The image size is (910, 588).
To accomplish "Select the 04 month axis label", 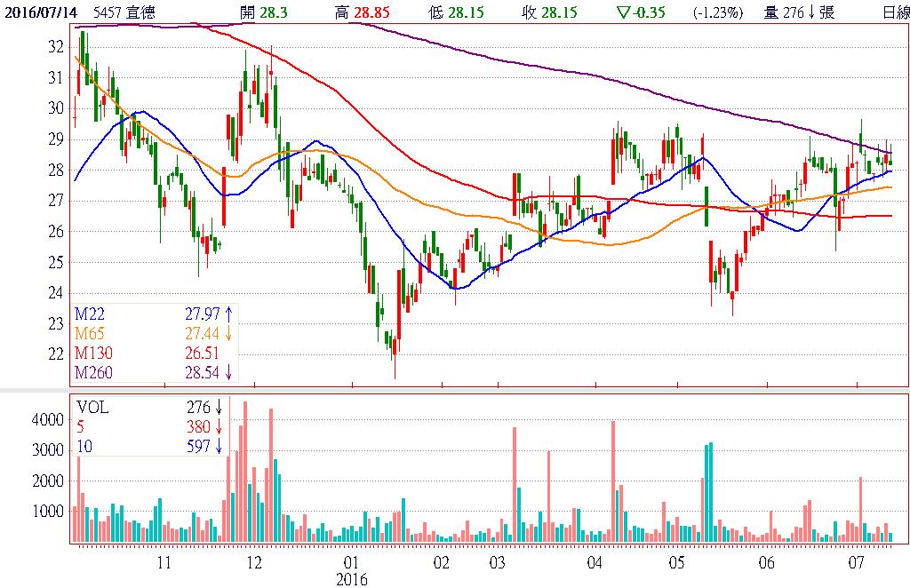I will [595, 562].
